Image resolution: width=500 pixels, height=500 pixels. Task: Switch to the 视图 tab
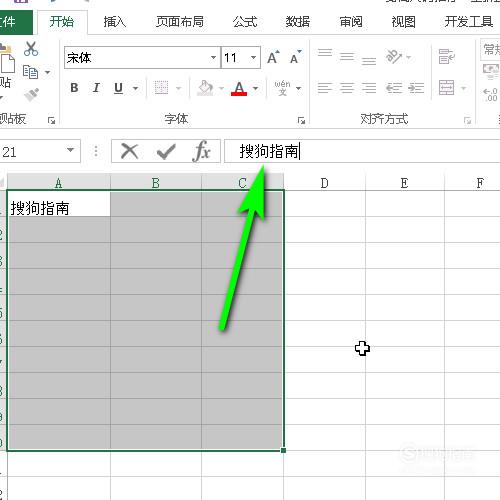click(x=403, y=22)
